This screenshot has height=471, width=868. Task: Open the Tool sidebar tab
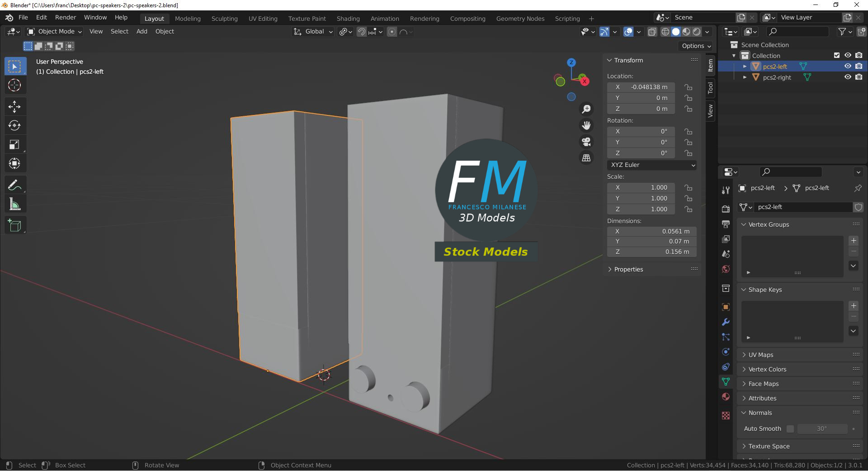710,88
